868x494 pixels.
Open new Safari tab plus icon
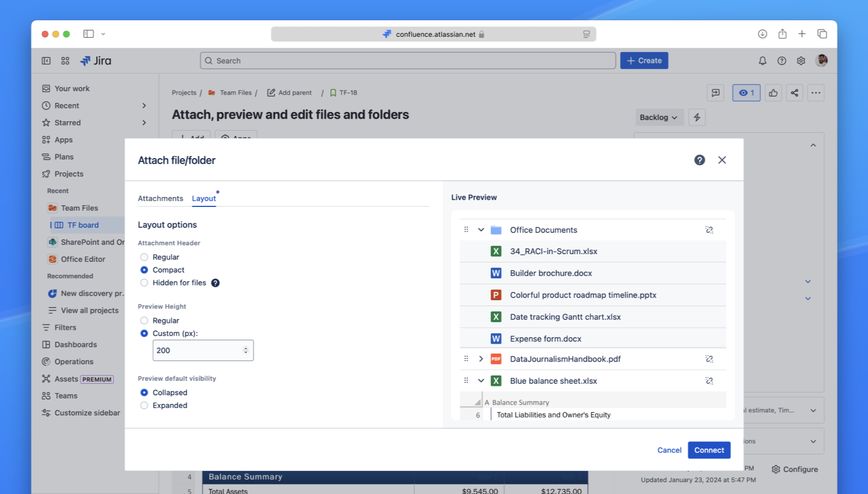[x=802, y=34]
